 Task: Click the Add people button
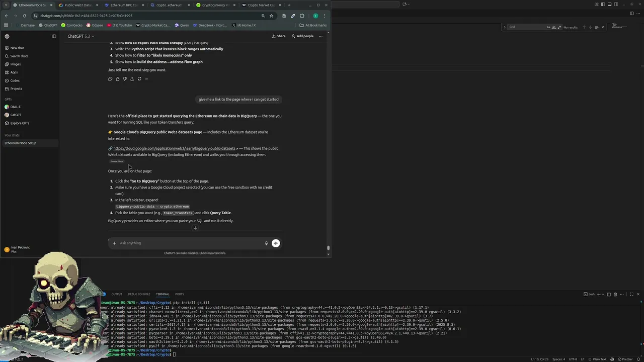point(302,36)
